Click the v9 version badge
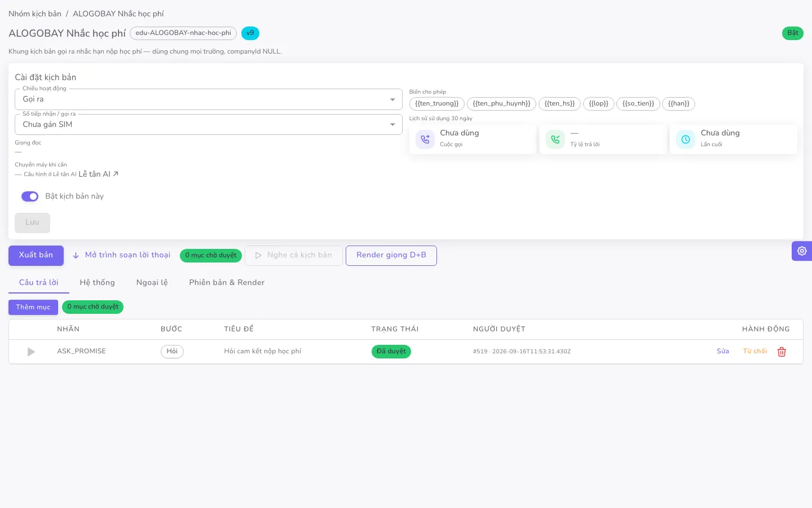The image size is (812, 508). click(x=250, y=33)
